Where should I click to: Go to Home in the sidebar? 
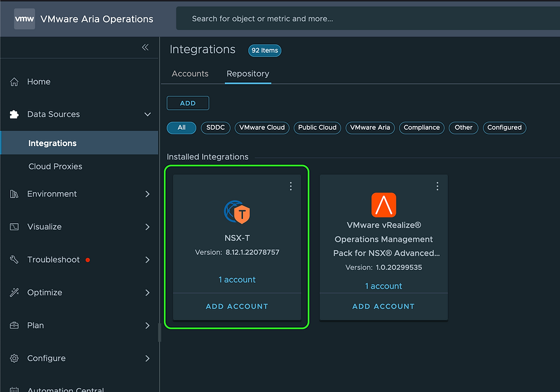[39, 82]
